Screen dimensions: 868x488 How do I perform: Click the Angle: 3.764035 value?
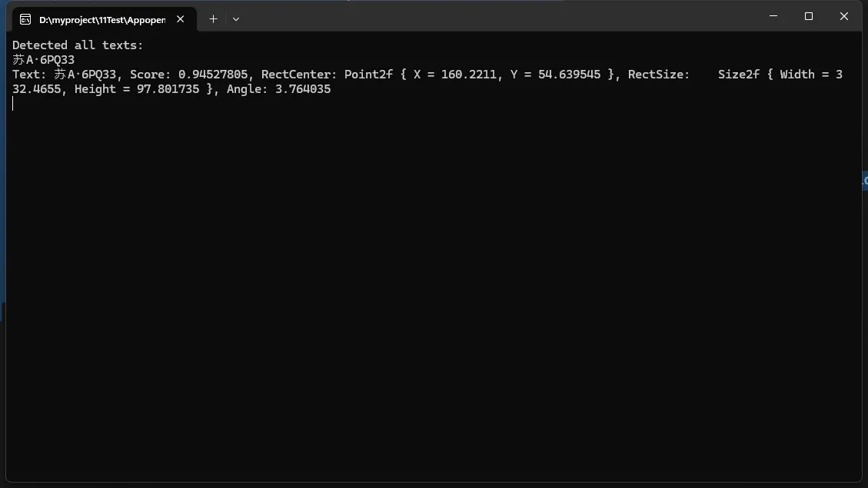tap(278, 89)
